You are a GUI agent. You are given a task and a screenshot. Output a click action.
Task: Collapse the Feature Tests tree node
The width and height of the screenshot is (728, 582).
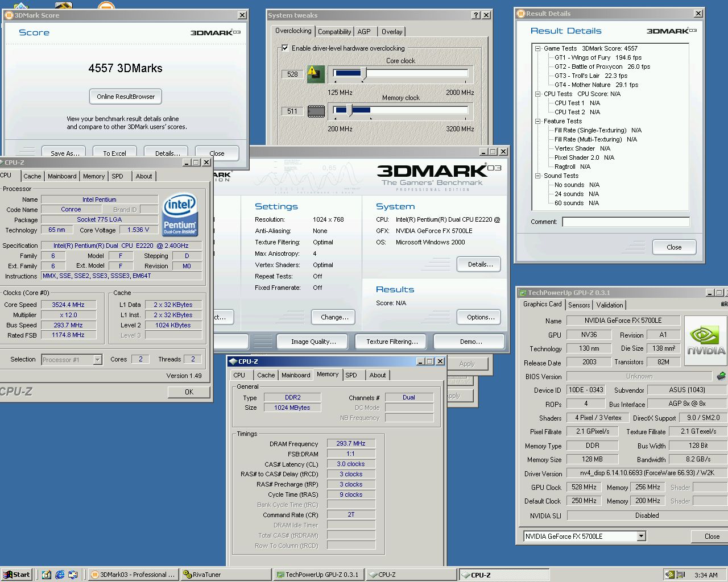click(537, 121)
